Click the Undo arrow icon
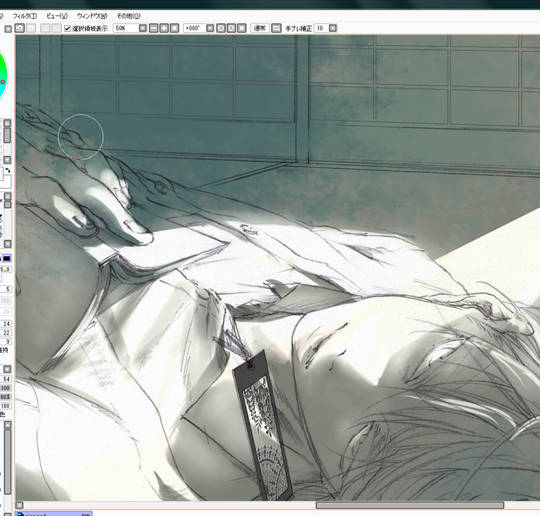This screenshot has height=516, width=540. click(20, 28)
